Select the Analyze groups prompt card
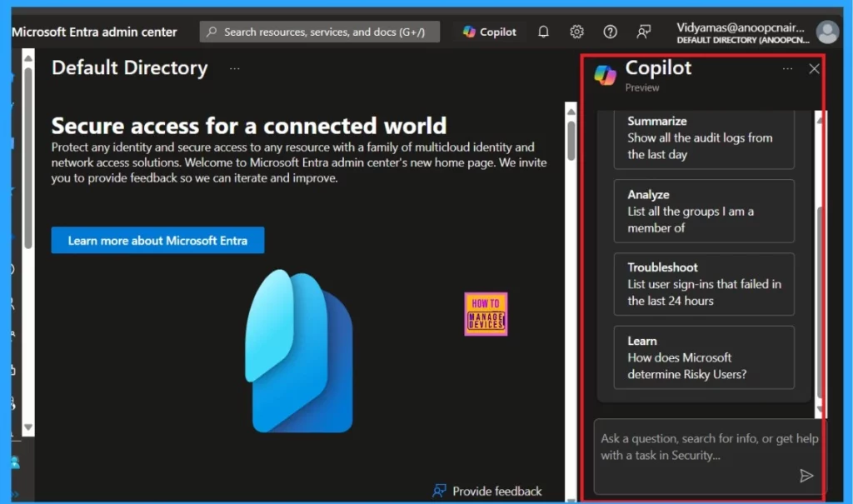This screenshot has height=504, width=853. (x=704, y=211)
